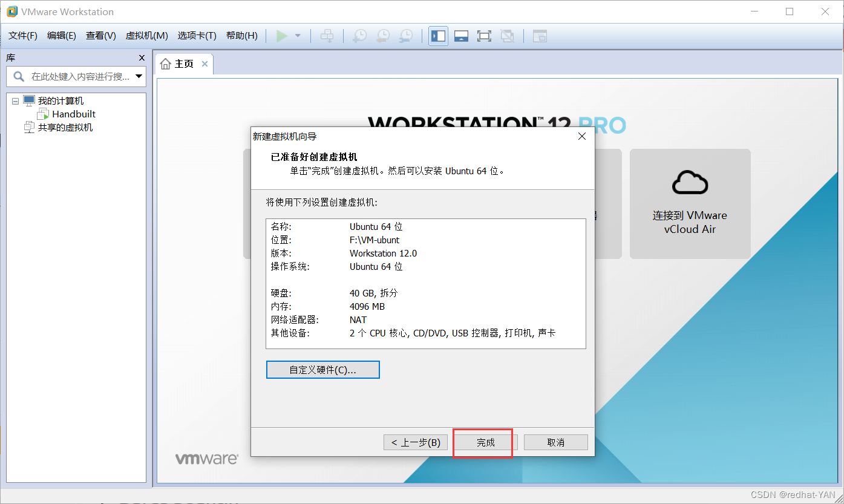Open the library search filter dropdown
Viewport: 844px width, 504px height.
[x=139, y=76]
